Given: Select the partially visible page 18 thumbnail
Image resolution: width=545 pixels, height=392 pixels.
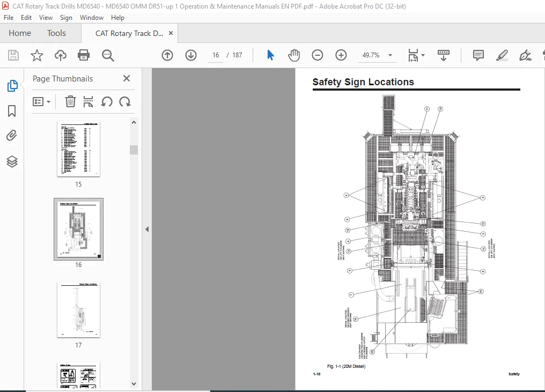Looking at the screenshot, I should click(x=78, y=376).
